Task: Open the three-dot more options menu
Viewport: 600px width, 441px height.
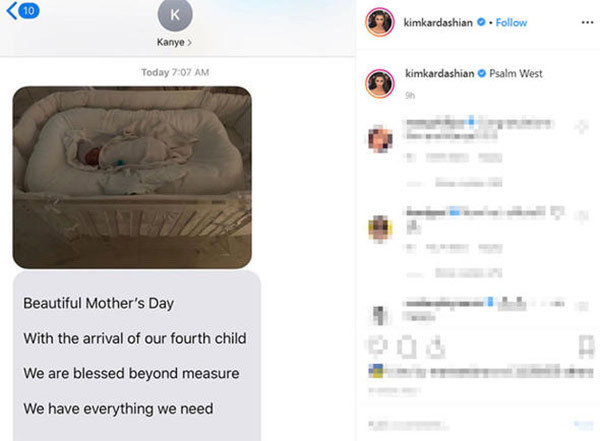Action: click(x=587, y=23)
